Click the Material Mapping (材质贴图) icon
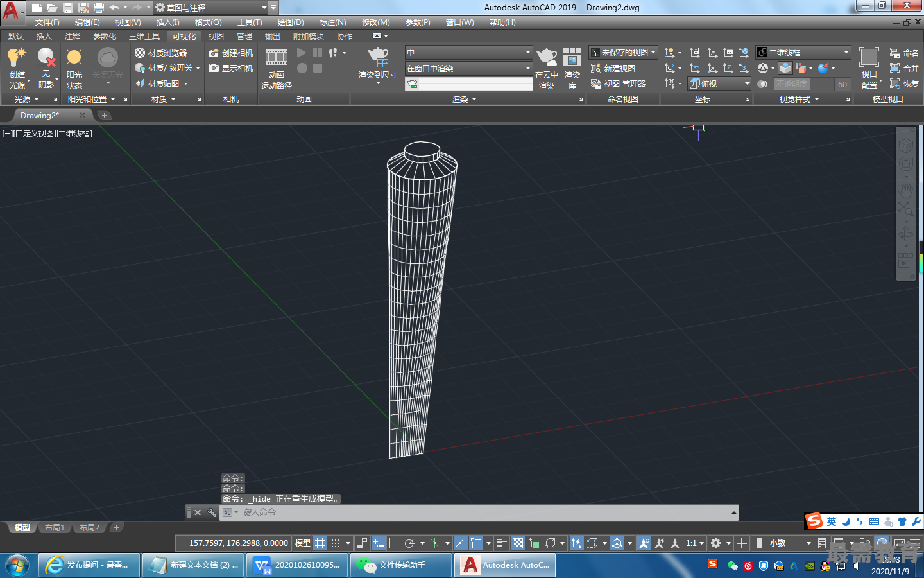This screenshot has width=924, height=578. [140, 83]
